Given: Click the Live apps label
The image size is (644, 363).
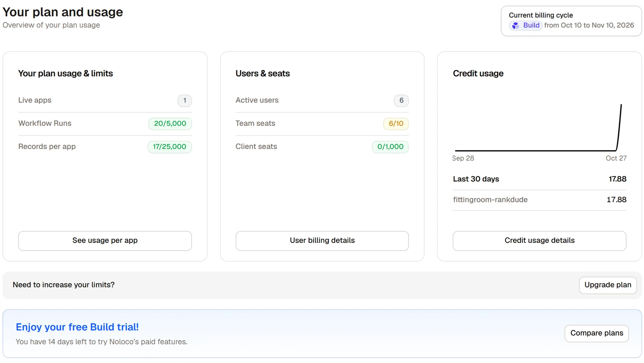Looking at the screenshot, I should click(x=35, y=100).
